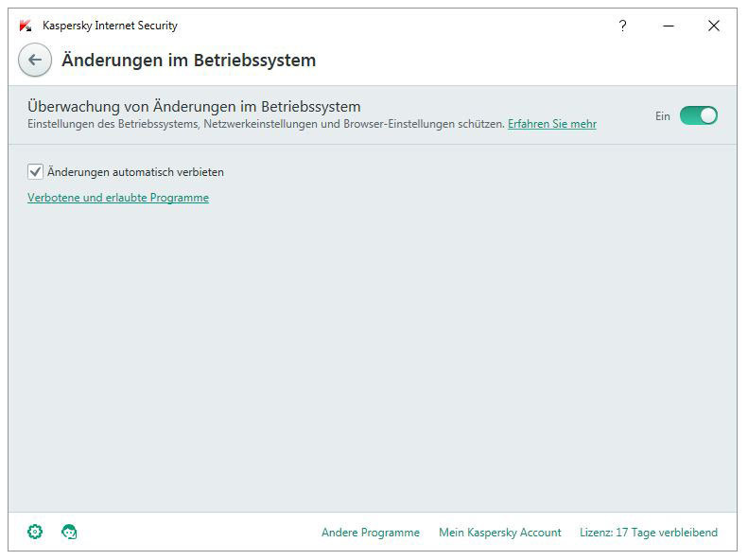Turn off operating system change monitoring switch
Image resolution: width=748 pixels, height=560 pixels.
pos(699,115)
